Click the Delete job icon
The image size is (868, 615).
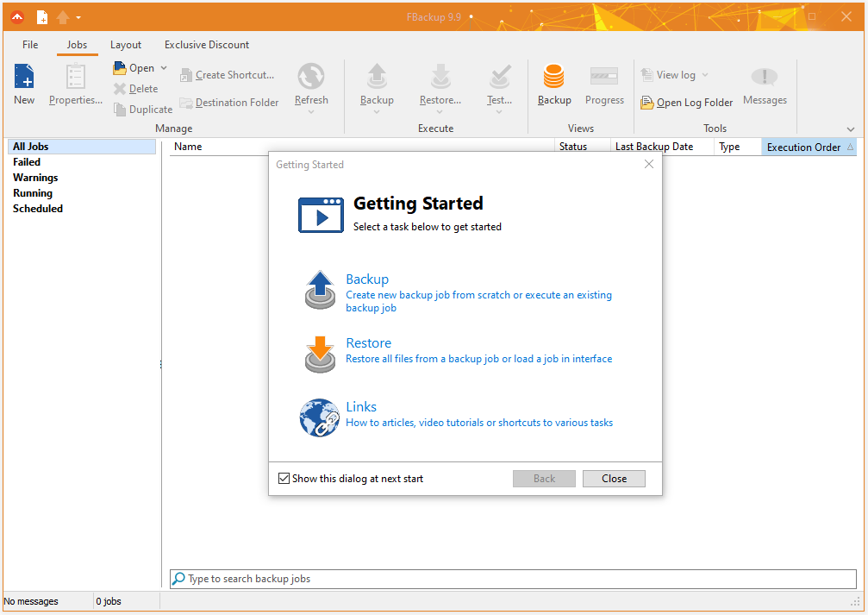point(120,89)
